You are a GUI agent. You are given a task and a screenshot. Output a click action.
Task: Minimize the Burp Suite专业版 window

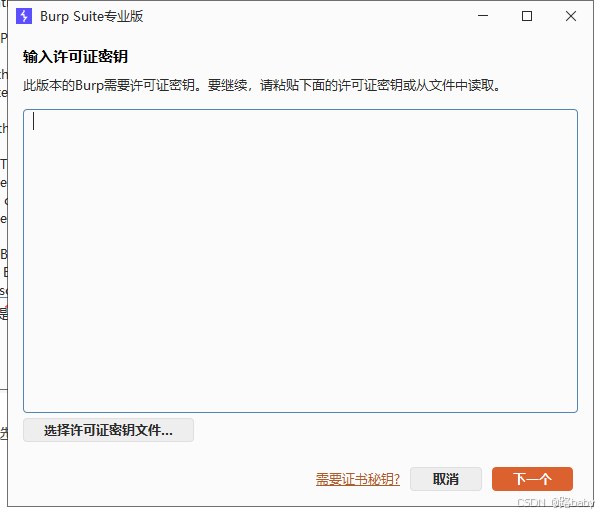click(483, 16)
